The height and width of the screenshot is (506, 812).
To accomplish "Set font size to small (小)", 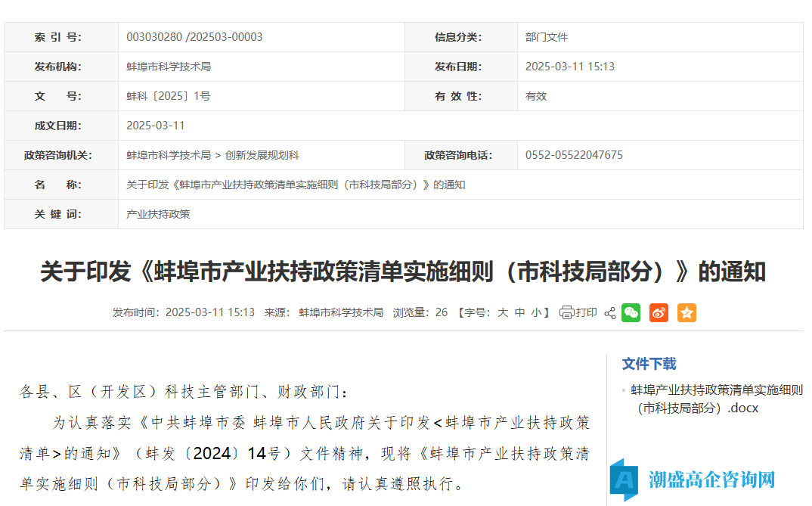I will 536,312.
